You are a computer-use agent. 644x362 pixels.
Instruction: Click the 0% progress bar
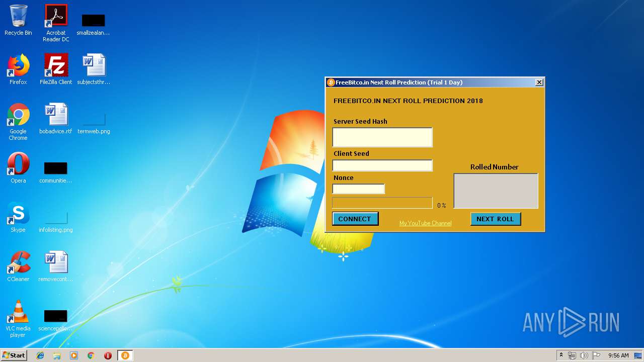[382, 203]
